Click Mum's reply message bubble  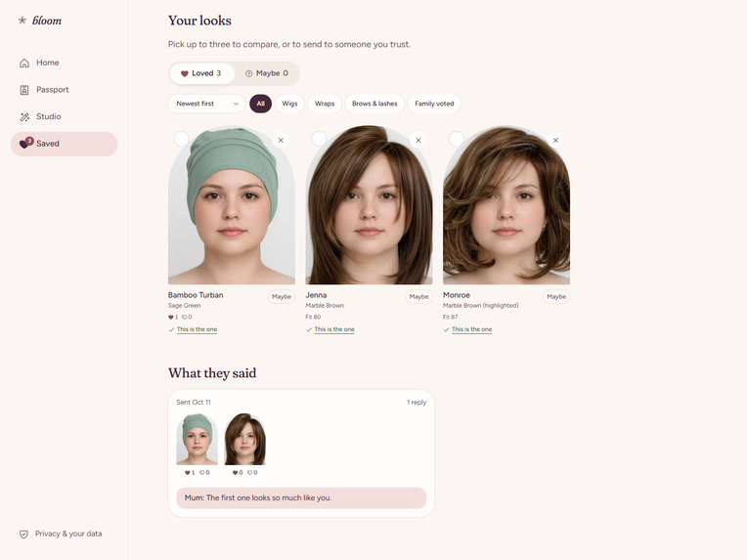(x=301, y=498)
